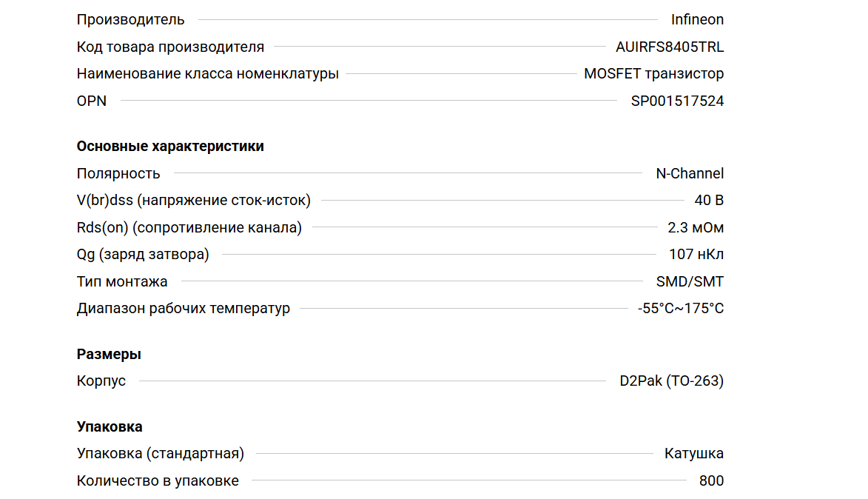868x499 pixels.
Task: Click the Infineon manufacturer value
Action: (697, 20)
